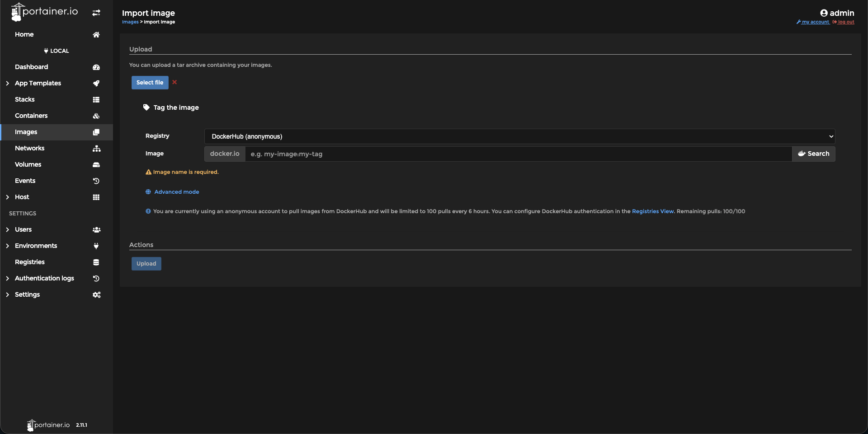This screenshot has height=434, width=868.
Task: Click the Images breadcrumb link
Action: [130, 22]
